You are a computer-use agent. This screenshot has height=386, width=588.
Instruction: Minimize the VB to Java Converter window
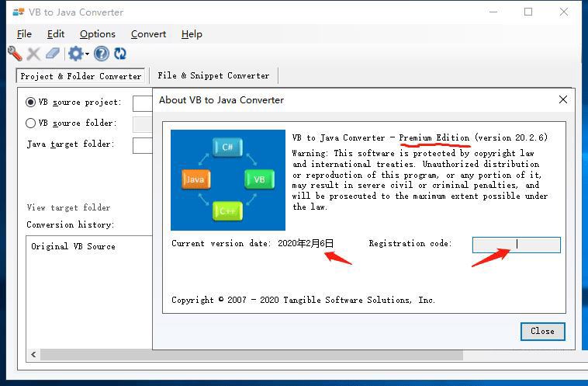pos(493,12)
